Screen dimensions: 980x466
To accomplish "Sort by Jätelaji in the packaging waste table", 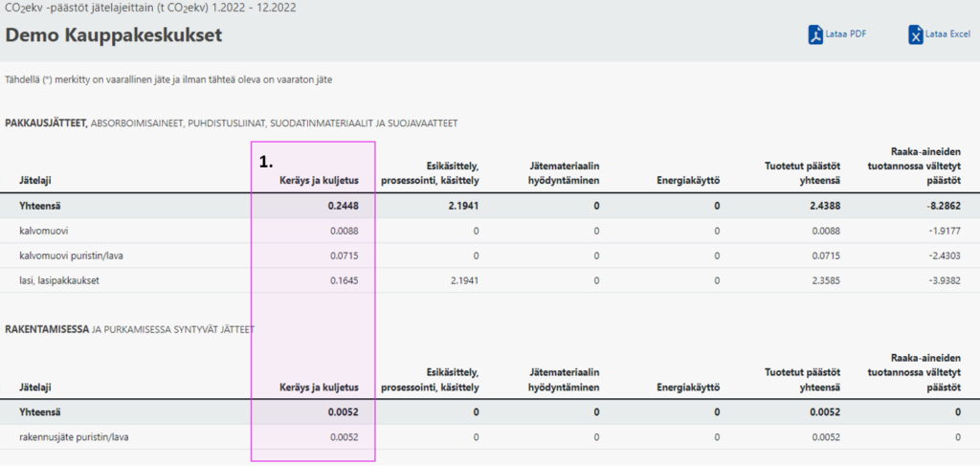I will [38, 180].
